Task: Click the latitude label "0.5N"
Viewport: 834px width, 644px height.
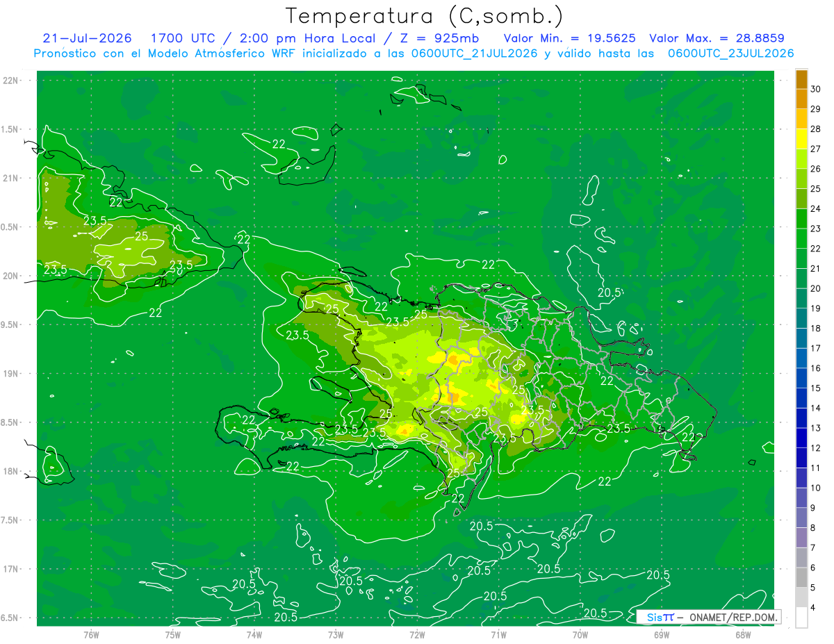Action: [10, 227]
